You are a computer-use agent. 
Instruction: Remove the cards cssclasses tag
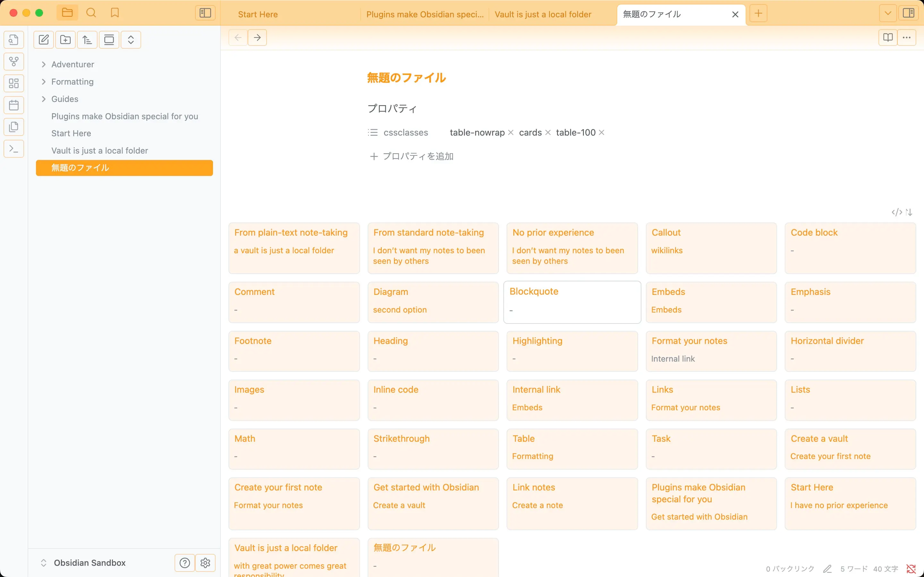coord(548,132)
